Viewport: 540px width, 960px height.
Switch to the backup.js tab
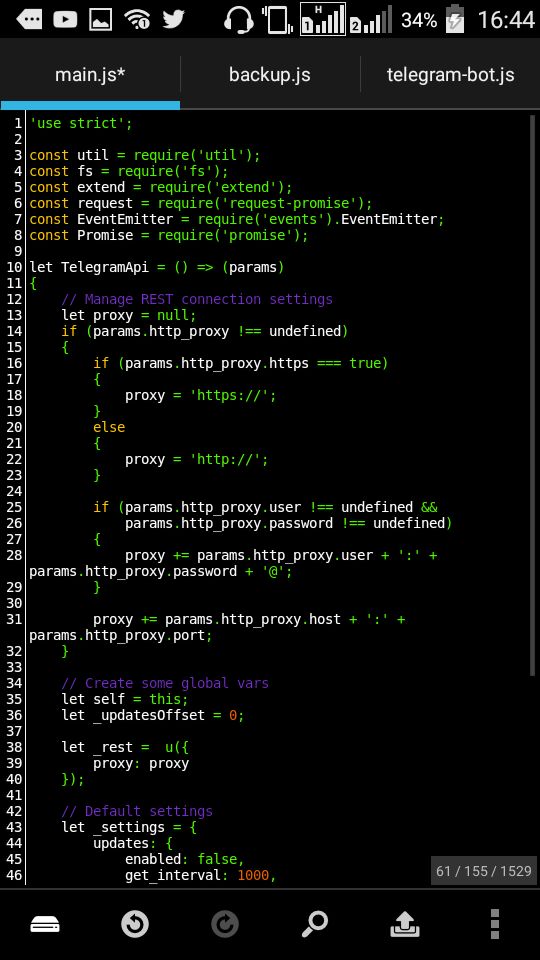point(269,75)
